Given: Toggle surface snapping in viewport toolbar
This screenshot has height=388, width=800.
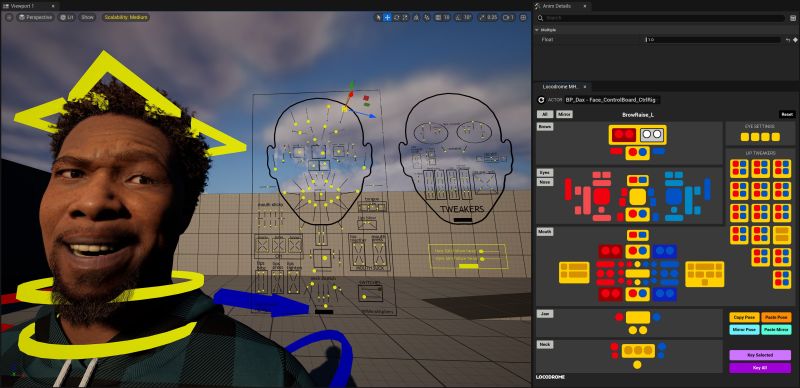Looking at the screenshot, I should click(427, 17).
